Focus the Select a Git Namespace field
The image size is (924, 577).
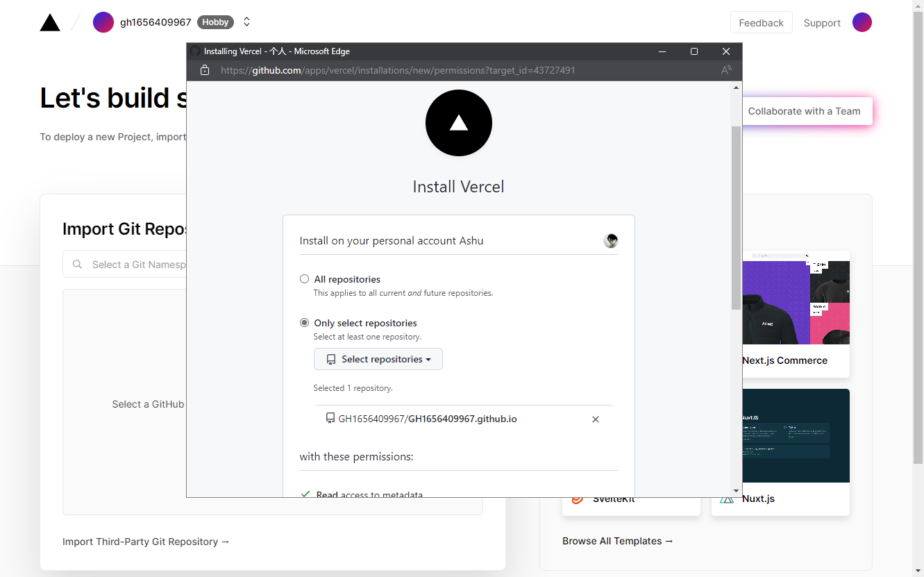click(125, 265)
